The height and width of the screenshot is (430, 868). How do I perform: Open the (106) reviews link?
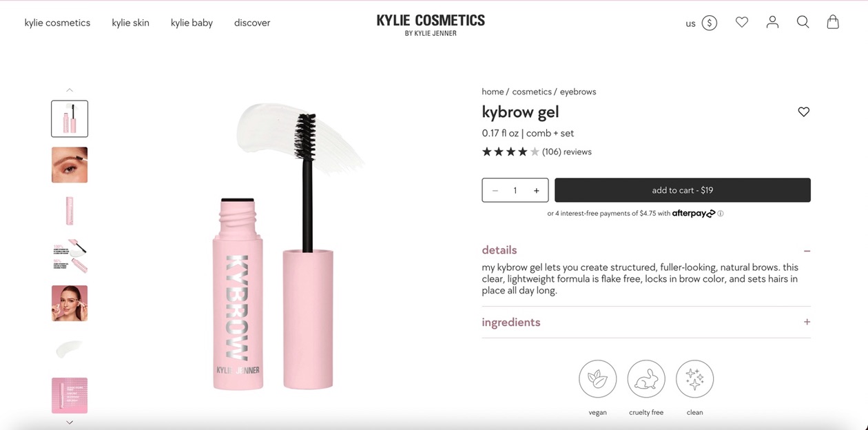[x=566, y=152]
